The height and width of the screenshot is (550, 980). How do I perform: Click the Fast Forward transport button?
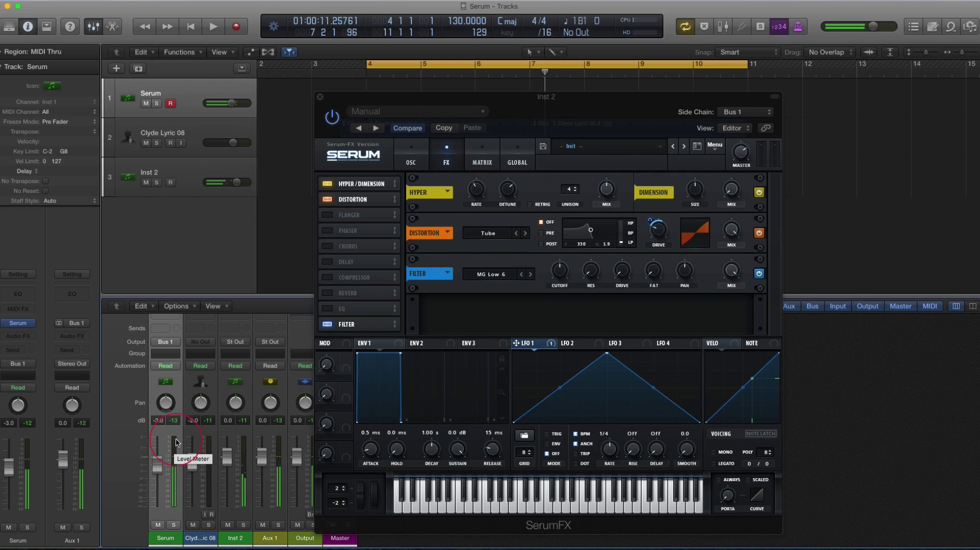point(167,27)
